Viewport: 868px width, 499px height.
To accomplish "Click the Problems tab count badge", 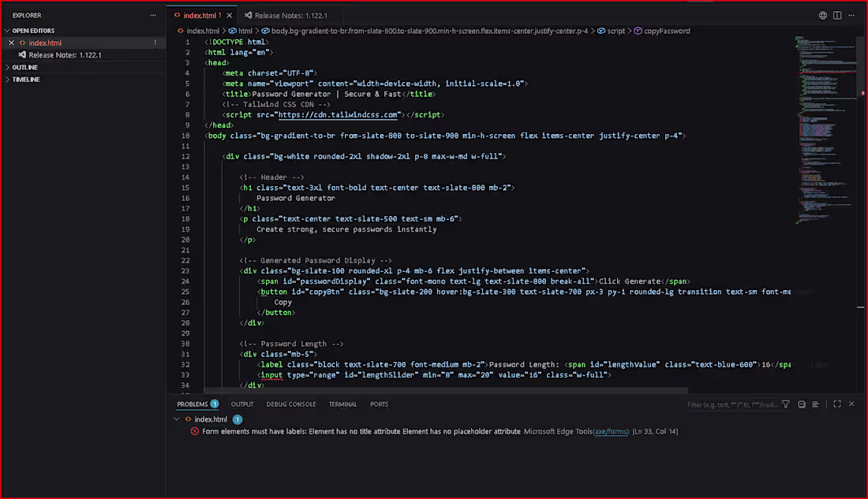I will (x=214, y=404).
